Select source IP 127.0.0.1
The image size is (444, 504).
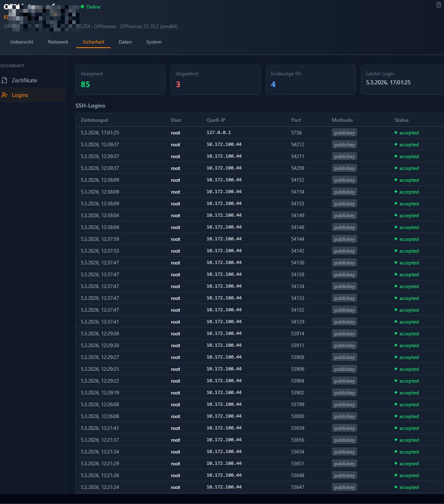point(219,133)
